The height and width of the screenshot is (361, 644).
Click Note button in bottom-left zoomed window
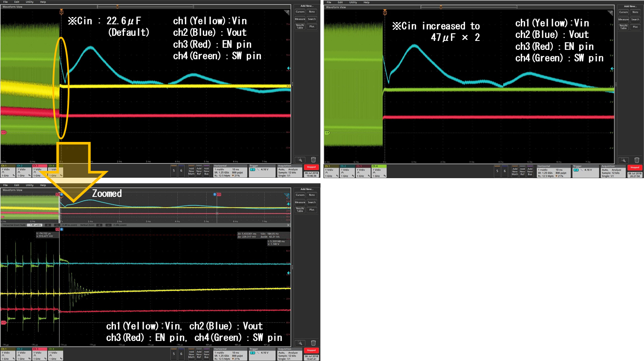click(x=312, y=195)
